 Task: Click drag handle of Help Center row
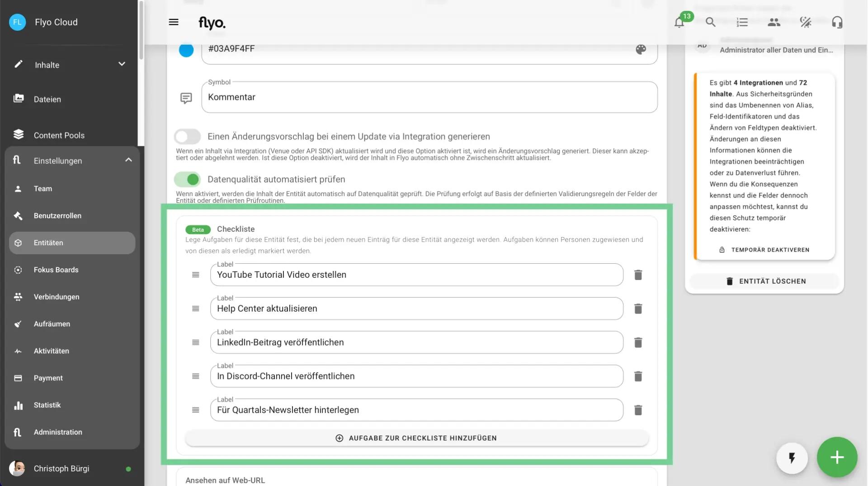[196, 309]
